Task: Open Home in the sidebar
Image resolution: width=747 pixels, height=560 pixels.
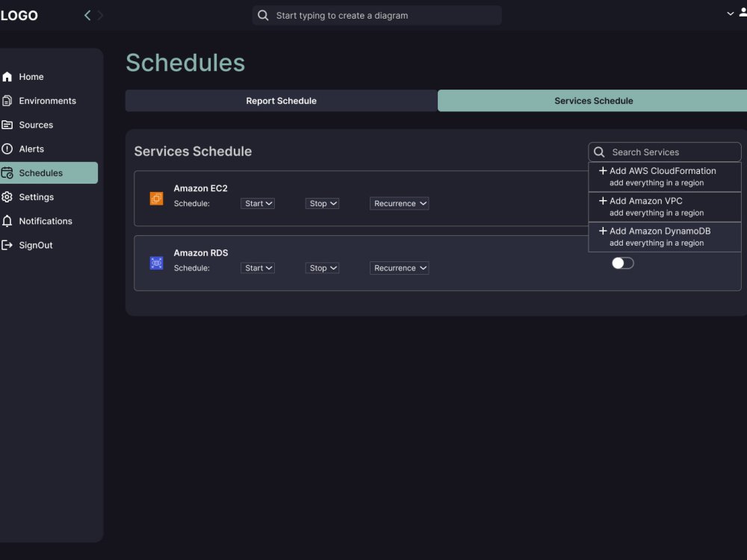Action: [x=49, y=77]
